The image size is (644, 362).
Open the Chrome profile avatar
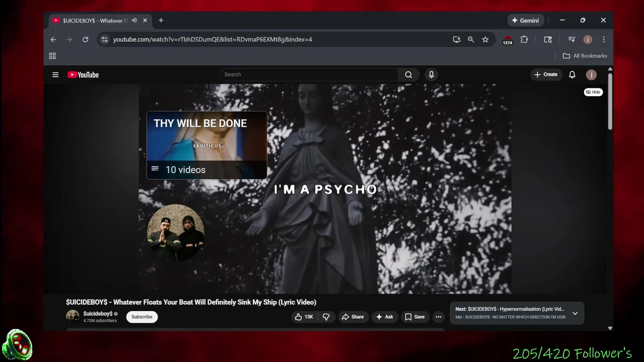pyautogui.click(x=588, y=39)
